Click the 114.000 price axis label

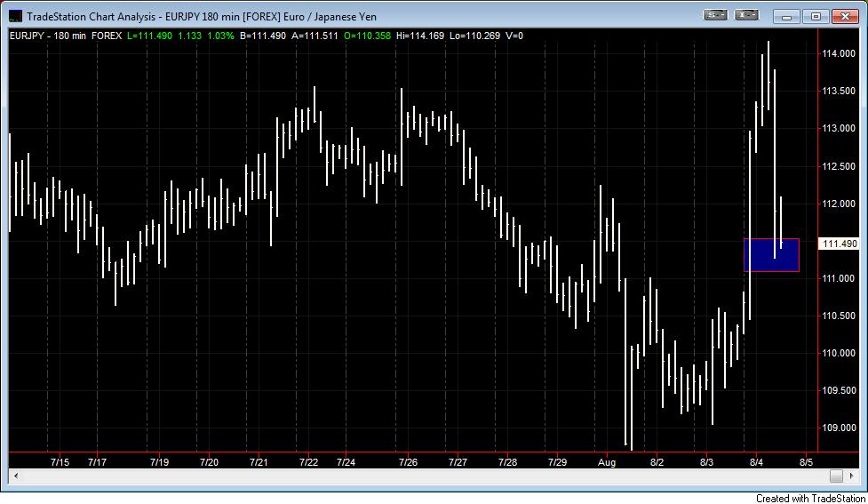(x=839, y=53)
